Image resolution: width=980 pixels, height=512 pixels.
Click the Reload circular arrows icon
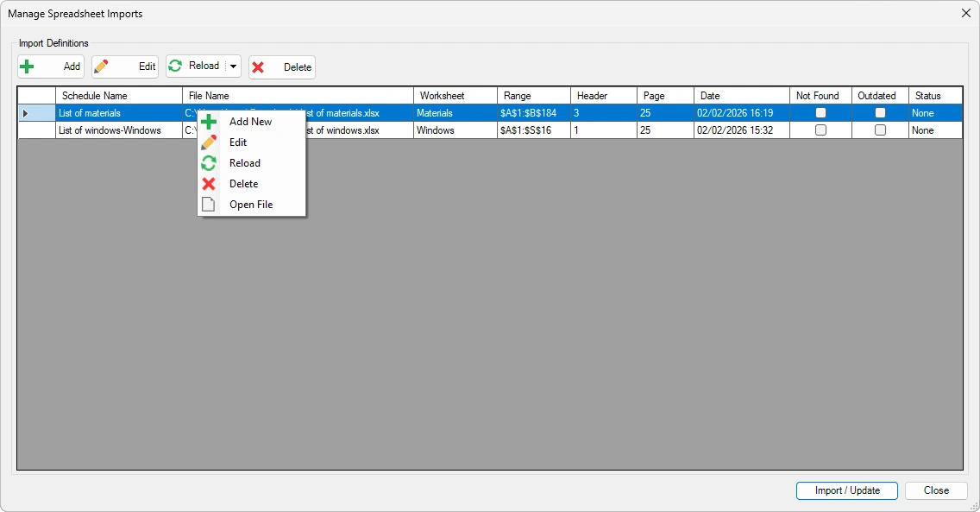(x=175, y=66)
